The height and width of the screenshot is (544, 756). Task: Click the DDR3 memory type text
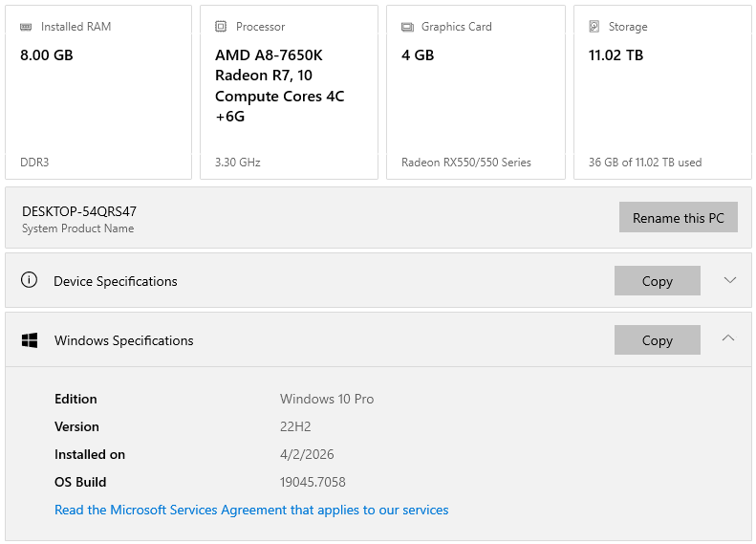coord(34,162)
